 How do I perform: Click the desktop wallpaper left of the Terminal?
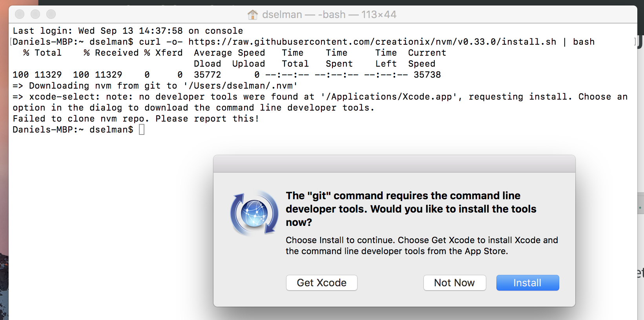point(4,157)
